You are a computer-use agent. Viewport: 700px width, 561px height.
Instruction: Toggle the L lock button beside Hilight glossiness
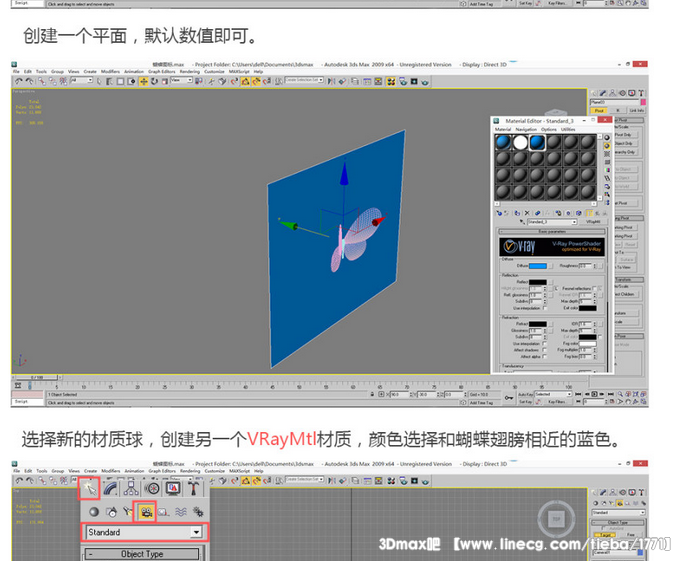pyautogui.click(x=556, y=289)
